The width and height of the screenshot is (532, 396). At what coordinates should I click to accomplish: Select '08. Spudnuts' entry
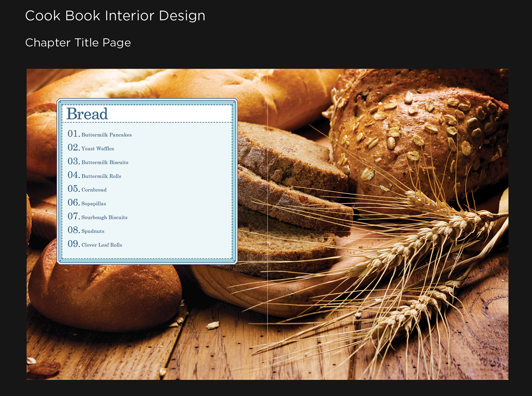(x=86, y=230)
